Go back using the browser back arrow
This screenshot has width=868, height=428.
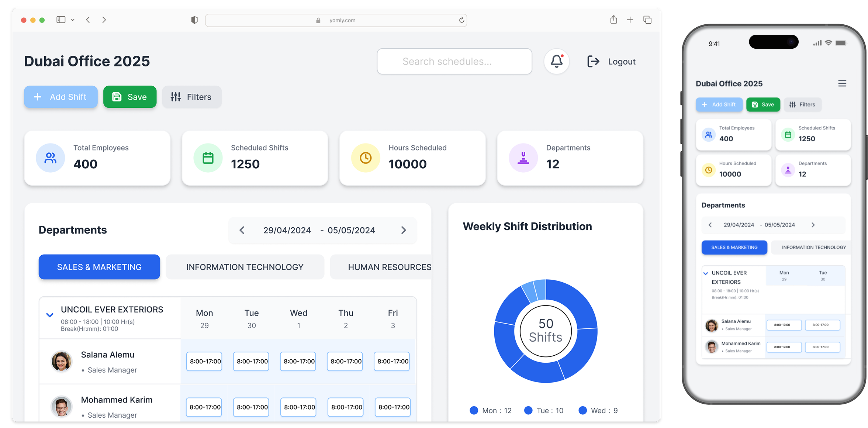pos(88,20)
